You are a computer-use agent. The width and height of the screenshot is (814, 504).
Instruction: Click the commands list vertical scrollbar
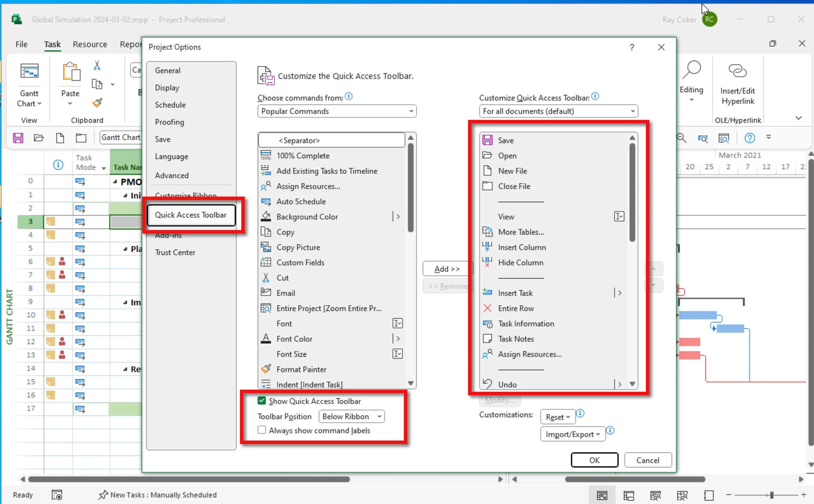410,188
